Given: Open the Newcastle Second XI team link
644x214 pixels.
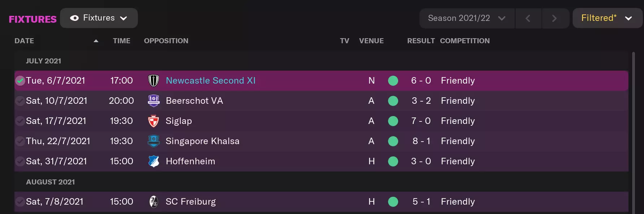Looking at the screenshot, I should (210, 80).
